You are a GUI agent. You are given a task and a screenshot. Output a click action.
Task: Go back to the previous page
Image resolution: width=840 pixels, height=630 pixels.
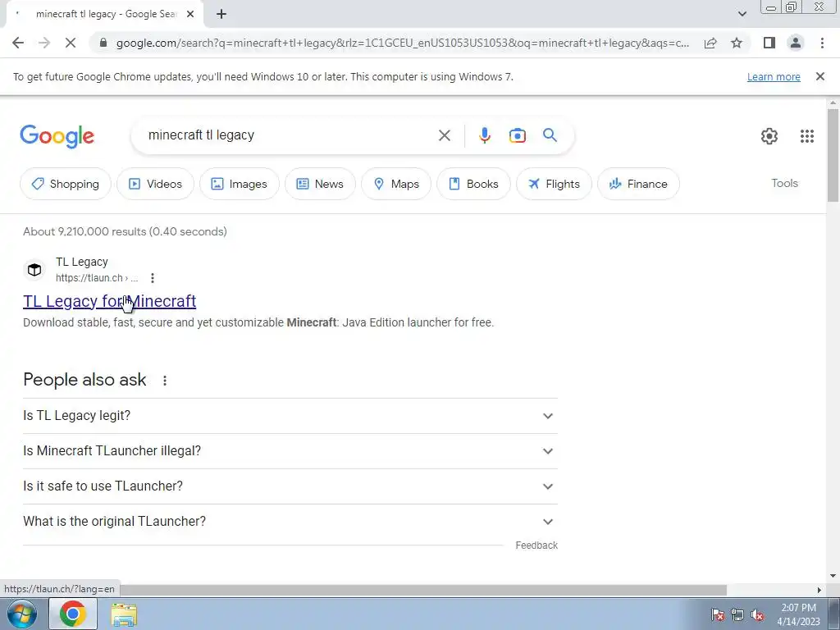tap(18, 43)
